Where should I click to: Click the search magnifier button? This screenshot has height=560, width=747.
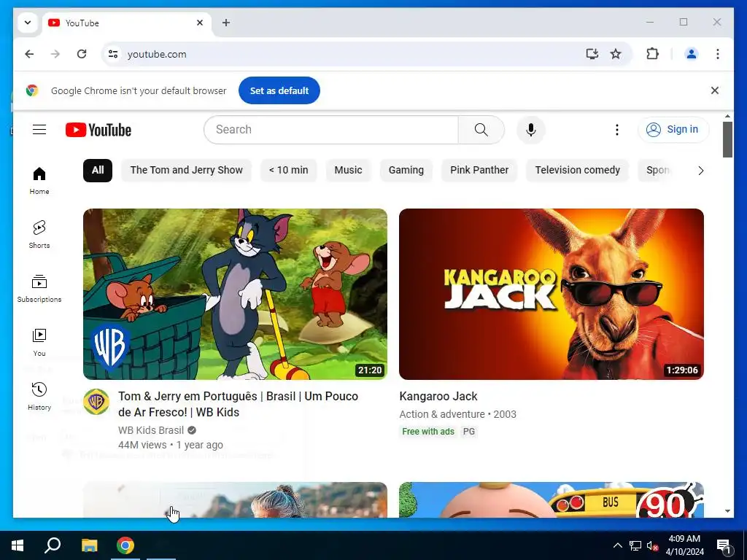pos(481,130)
